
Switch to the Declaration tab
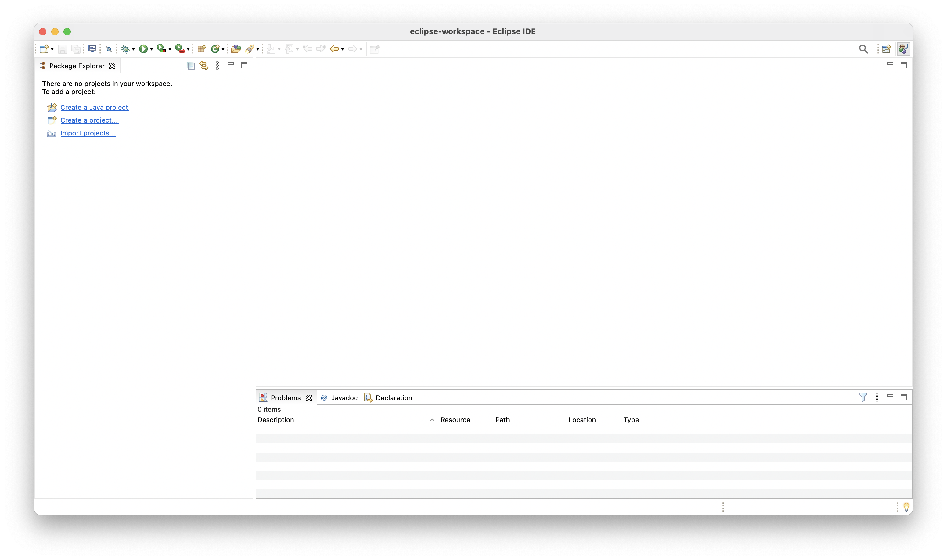393,398
